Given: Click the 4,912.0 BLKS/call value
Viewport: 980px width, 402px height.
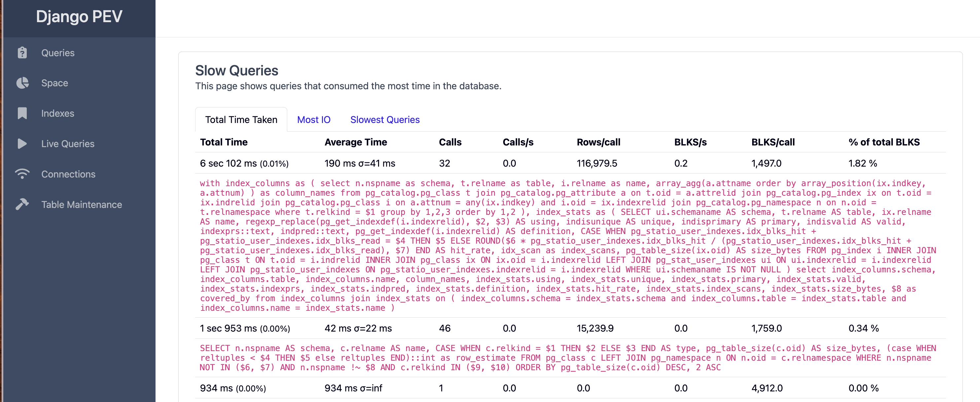Looking at the screenshot, I should [x=767, y=388].
